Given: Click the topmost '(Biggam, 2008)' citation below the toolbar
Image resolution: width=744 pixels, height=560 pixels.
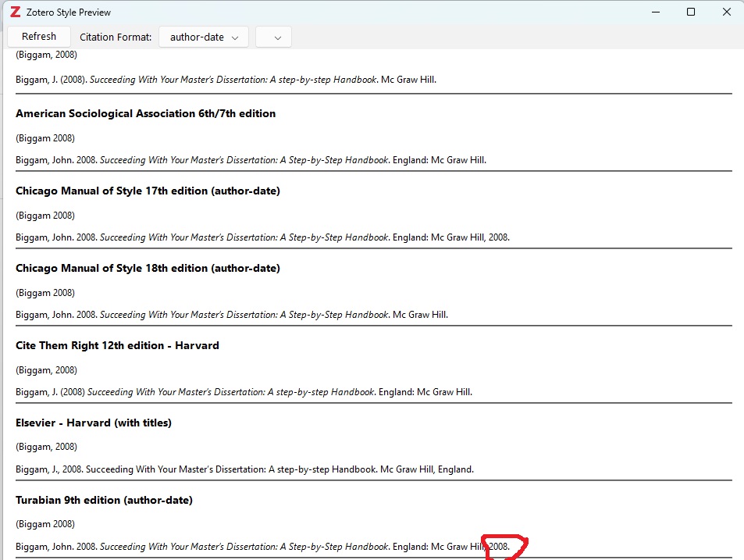Looking at the screenshot, I should [47, 55].
